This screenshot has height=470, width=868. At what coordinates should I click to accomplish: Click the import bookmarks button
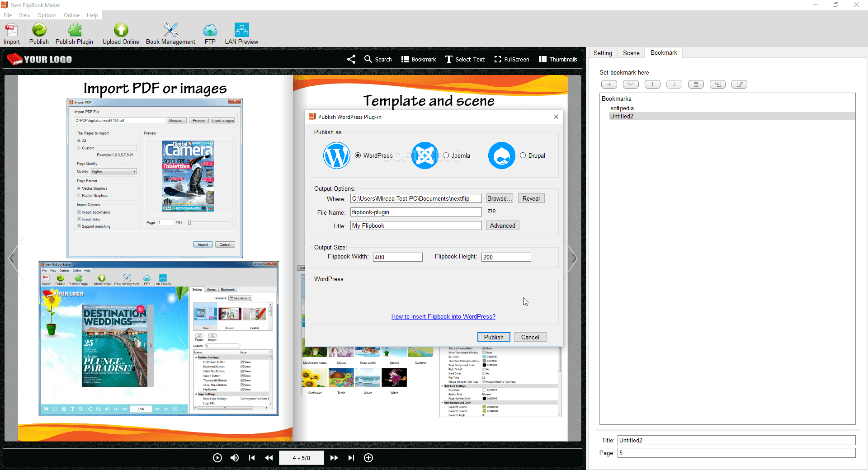click(717, 85)
